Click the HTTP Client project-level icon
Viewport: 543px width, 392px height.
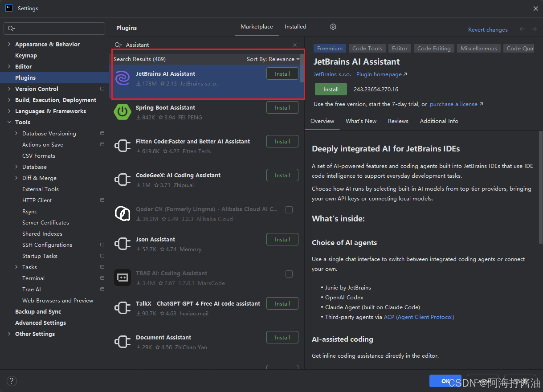102,200
